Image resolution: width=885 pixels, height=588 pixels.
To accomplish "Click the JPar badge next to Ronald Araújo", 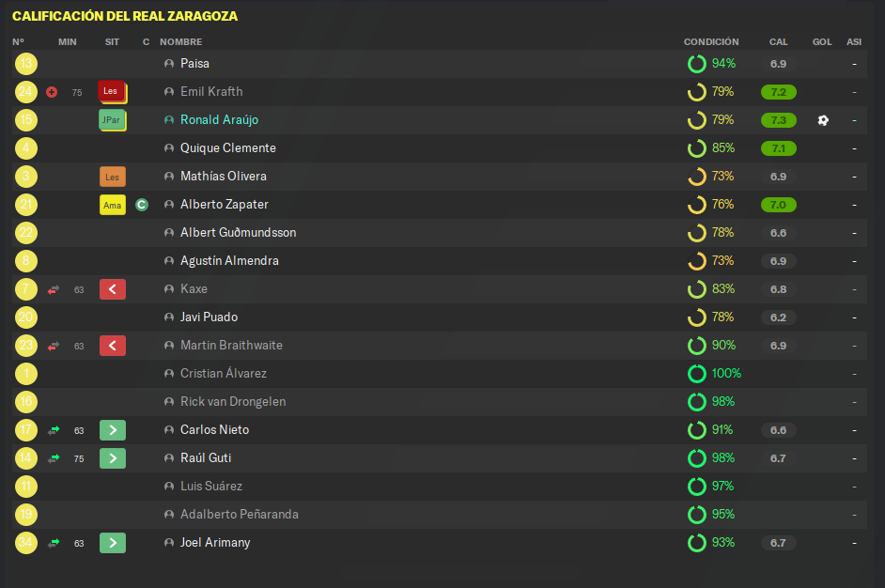I will point(113,120).
